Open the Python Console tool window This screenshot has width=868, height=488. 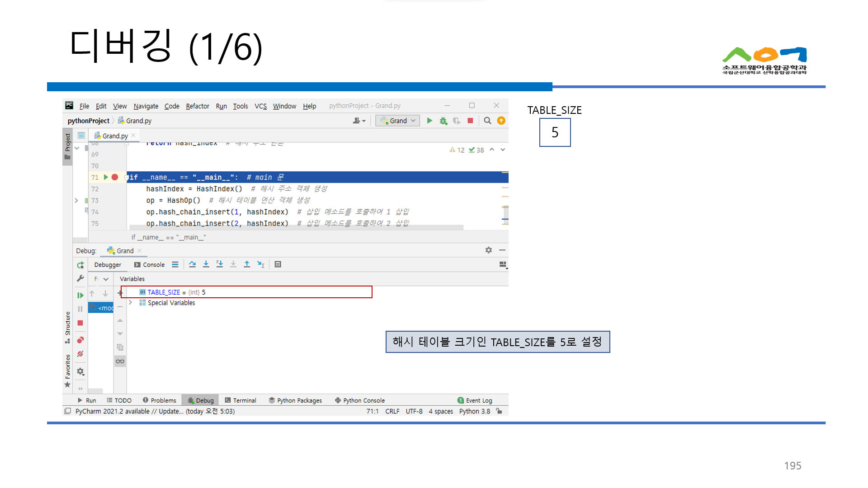coord(360,400)
